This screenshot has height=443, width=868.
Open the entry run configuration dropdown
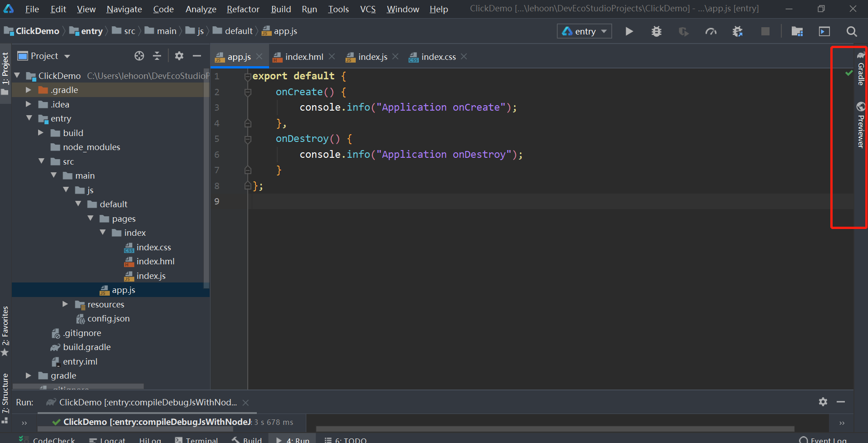coord(584,31)
